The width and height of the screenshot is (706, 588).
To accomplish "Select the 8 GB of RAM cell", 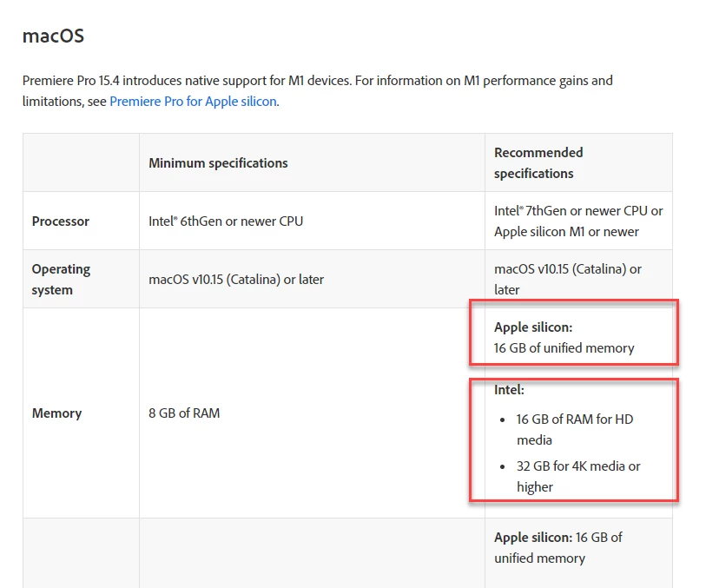I will point(184,413).
